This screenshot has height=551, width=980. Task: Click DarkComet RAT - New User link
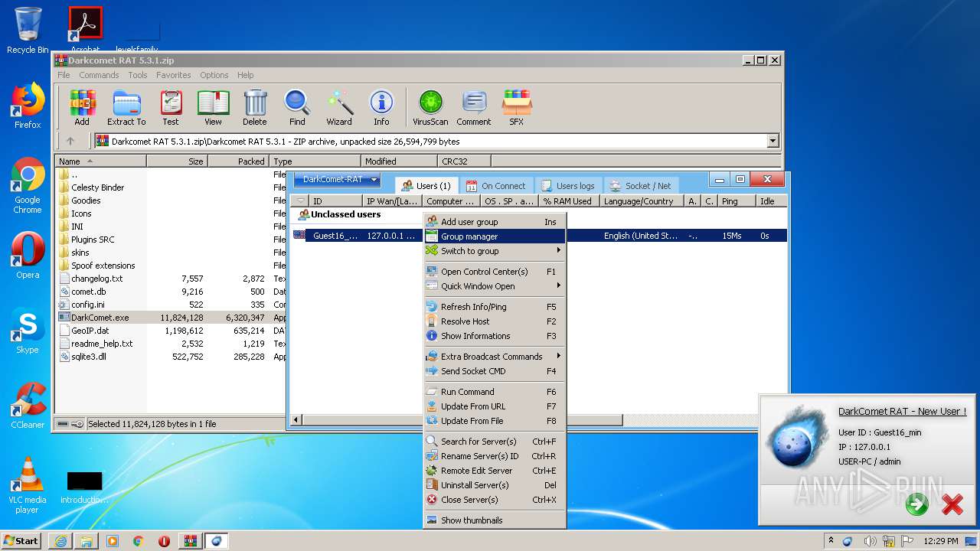(902, 411)
